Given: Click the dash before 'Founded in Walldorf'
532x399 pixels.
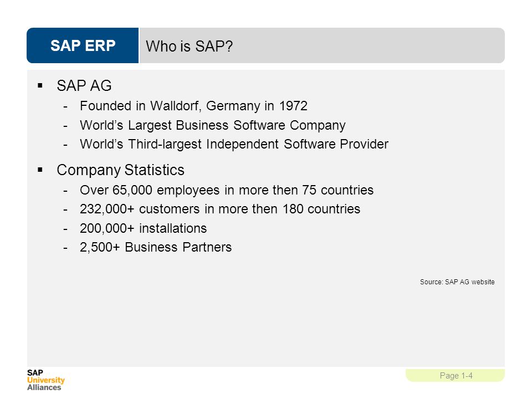Looking at the screenshot, I should [65, 107].
